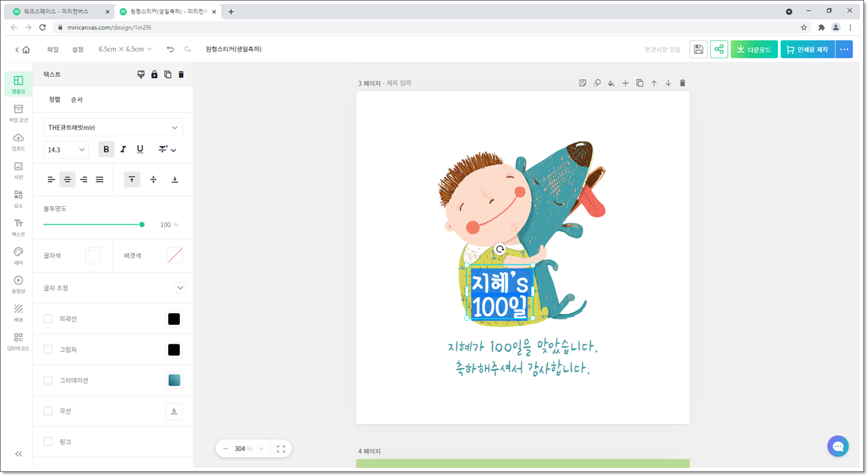Image resolution: width=868 pixels, height=476 pixels.
Task: Open the 업로드 sidebar panel
Action: click(x=18, y=141)
